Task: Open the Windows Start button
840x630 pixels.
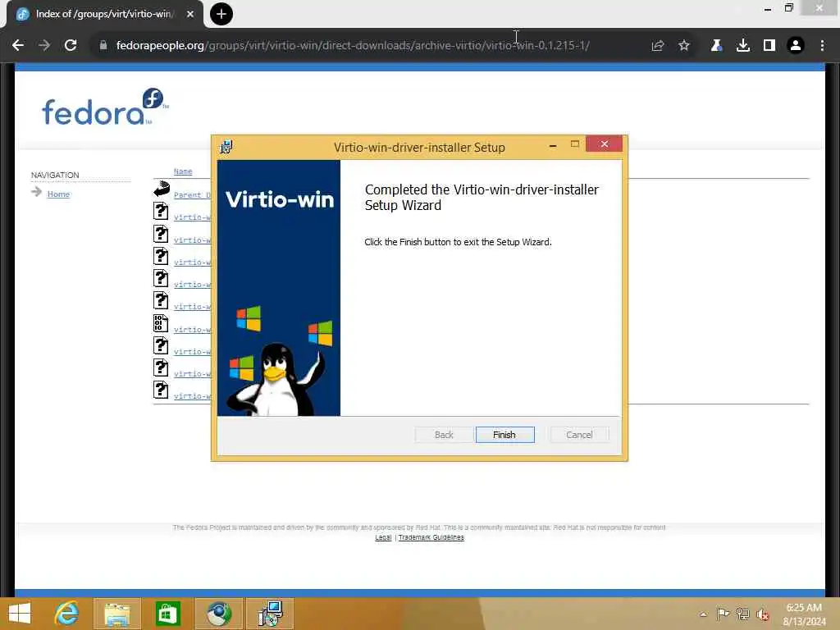Action: [20, 614]
